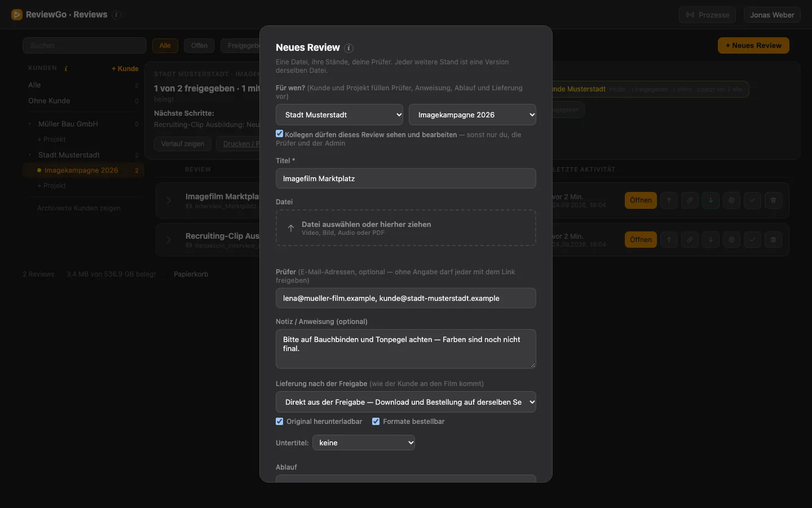Click the green download arrow for Imagefilm Marktplatz
Viewport: 812px width, 508px height.
coord(710,200)
